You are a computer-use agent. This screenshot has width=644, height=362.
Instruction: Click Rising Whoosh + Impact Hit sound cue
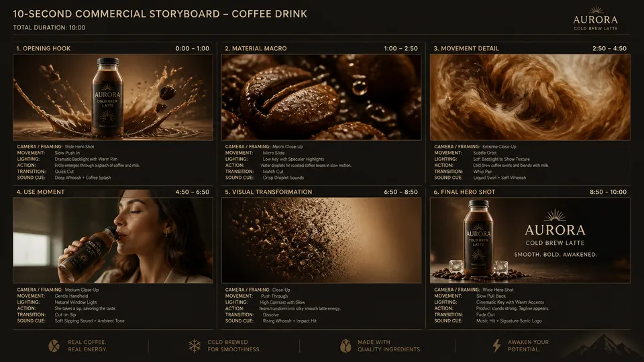[x=290, y=321]
